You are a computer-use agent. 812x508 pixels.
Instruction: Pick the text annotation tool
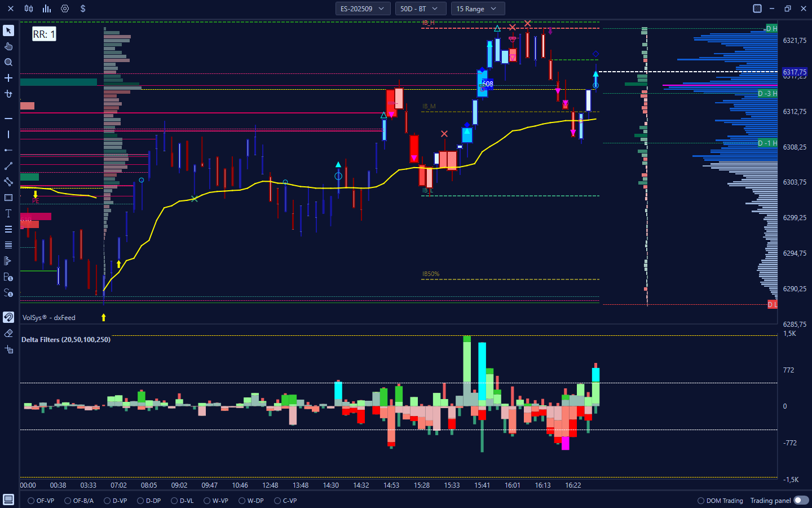pos(8,213)
